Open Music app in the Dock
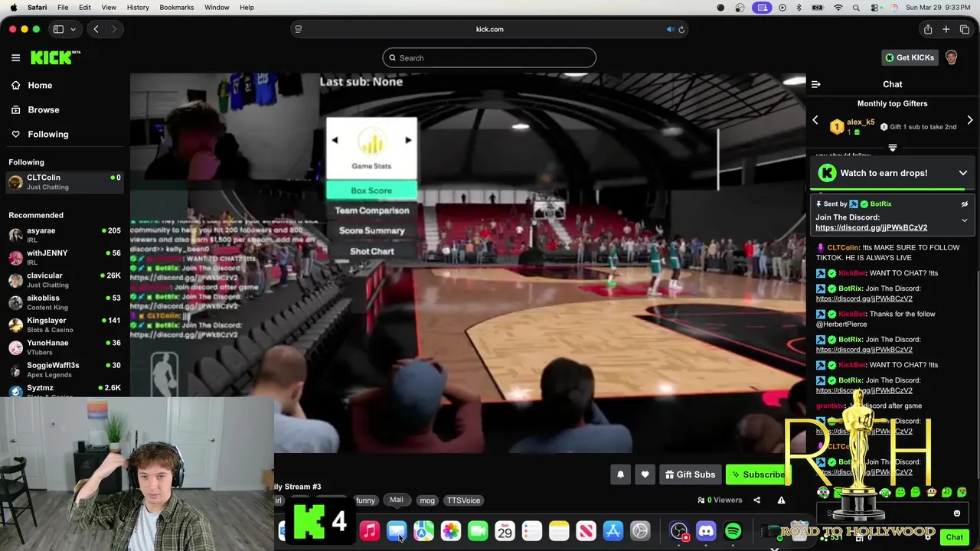 369,530
